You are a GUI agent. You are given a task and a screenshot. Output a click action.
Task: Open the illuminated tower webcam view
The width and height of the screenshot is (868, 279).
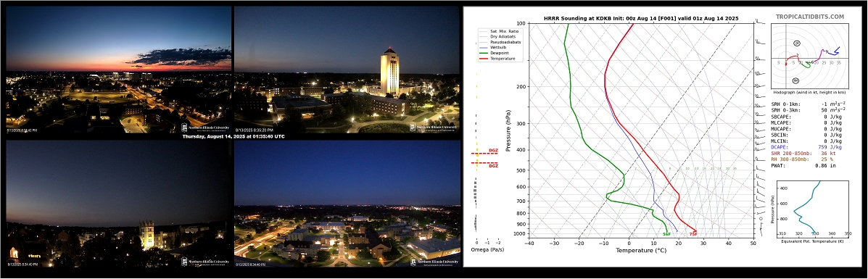pyautogui.click(x=347, y=69)
